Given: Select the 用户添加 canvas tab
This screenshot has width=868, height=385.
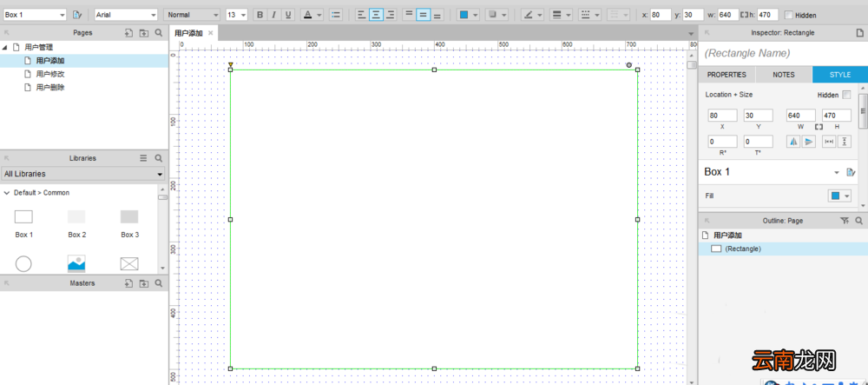Looking at the screenshot, I should coord(188,33).
